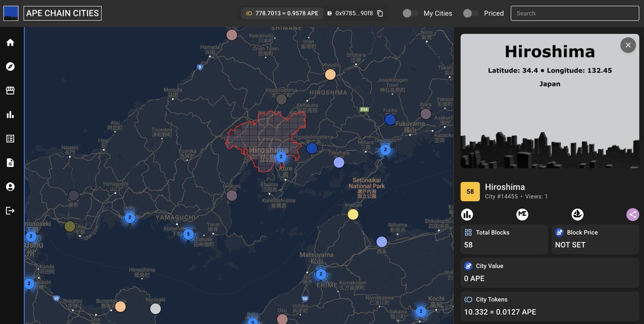The image size is (644, 324).
Task: Click the Block Price NOT SET card
Action: (x=595, y=239)
